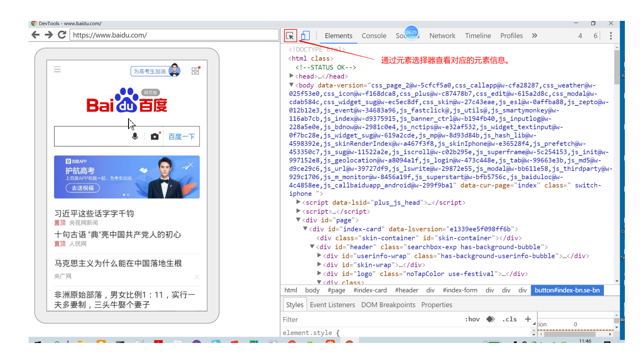Select button#index-bn.se-bn breadcrumb
The image size is (644, 363).
coord(567,290)
